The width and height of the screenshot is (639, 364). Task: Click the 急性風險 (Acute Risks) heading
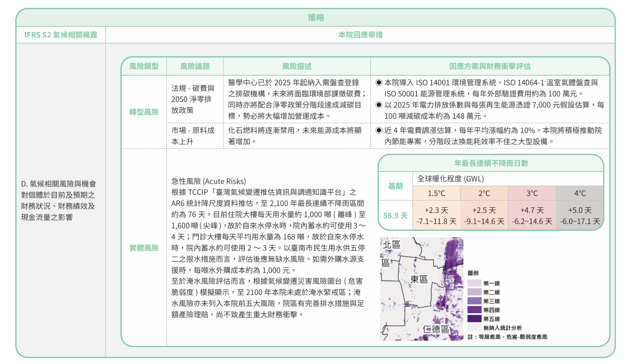(x=208, y=181)
